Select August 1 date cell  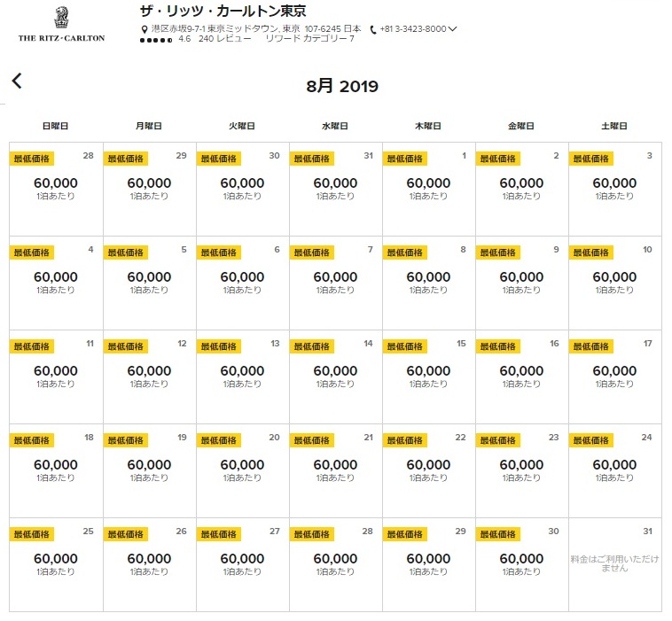click(x=428, y=189)
